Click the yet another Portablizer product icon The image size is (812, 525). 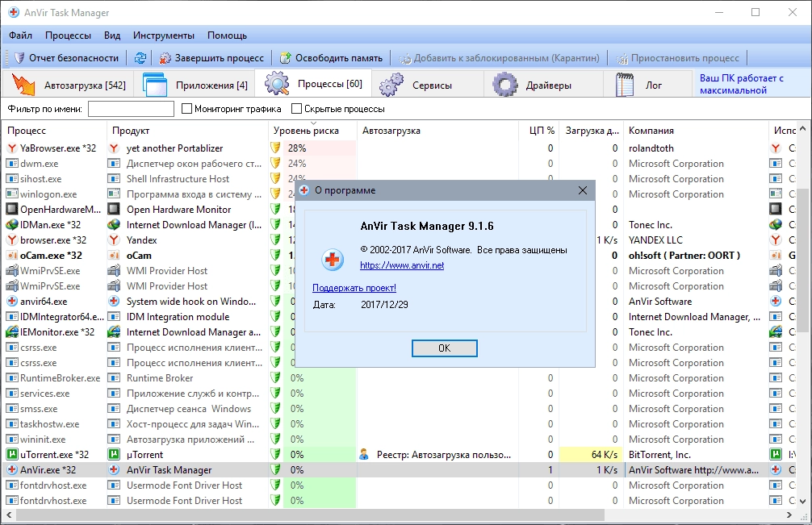click(114, 148)
